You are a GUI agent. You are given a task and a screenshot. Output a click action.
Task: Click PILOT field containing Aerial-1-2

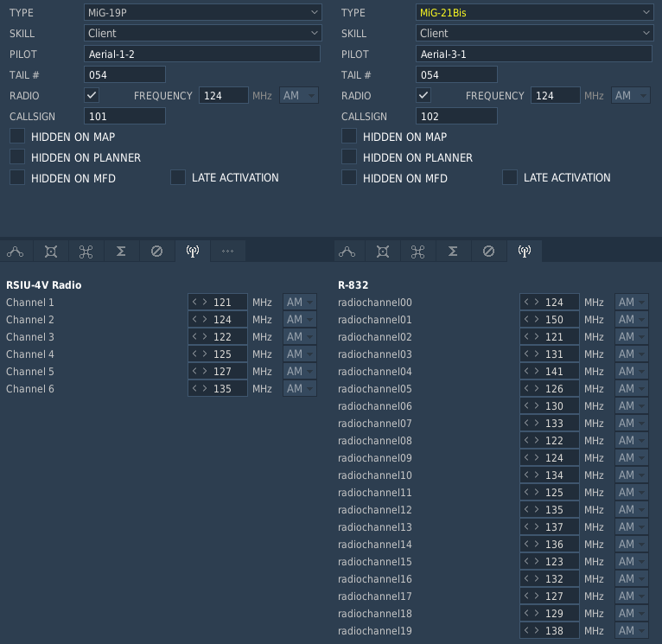pyautogui.click(x=202, y=54)
